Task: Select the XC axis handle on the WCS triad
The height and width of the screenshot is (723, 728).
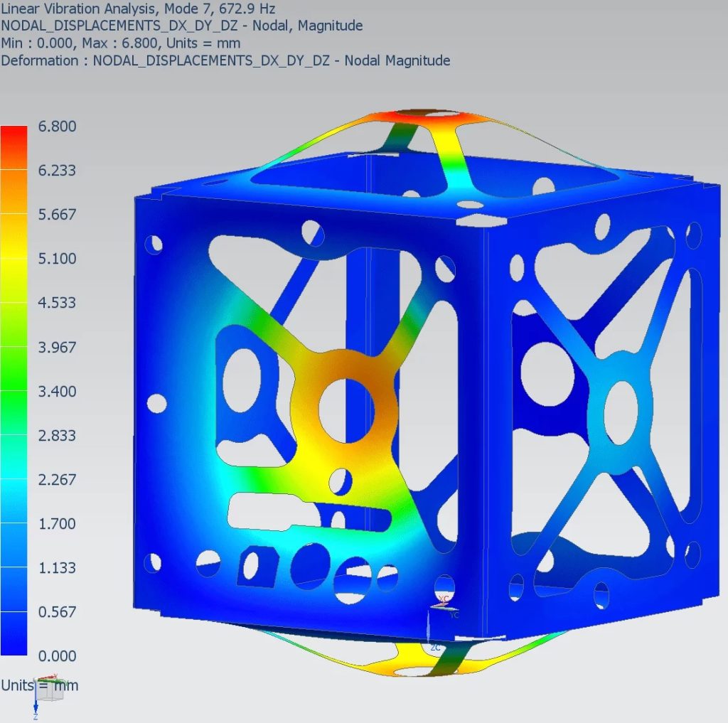Action: coord(444,597)
